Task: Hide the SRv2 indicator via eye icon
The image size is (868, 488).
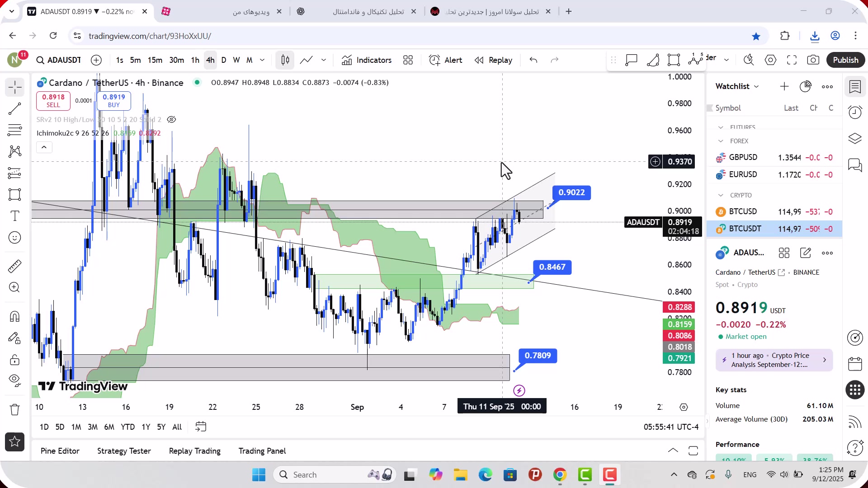Action: coord(171,120)
